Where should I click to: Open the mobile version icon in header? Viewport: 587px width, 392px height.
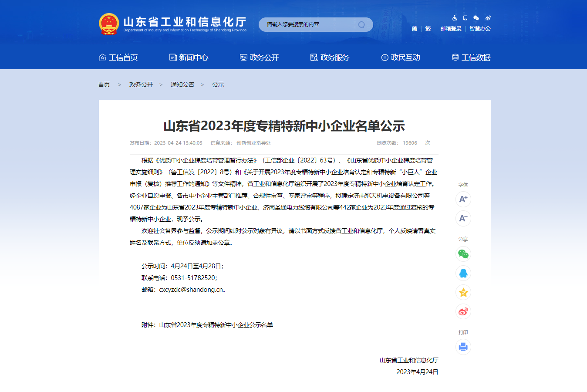(465, 18)
